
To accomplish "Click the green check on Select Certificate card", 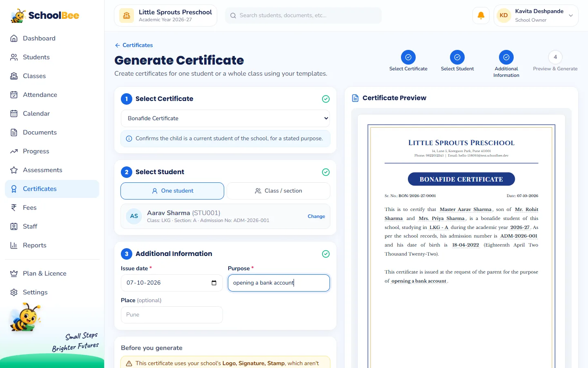I will pyautogui.click(x=326, y=99).
